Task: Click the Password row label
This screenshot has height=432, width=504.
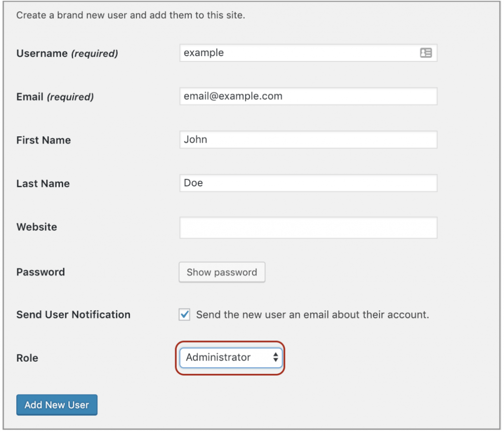Action: (x=40, y=272)
